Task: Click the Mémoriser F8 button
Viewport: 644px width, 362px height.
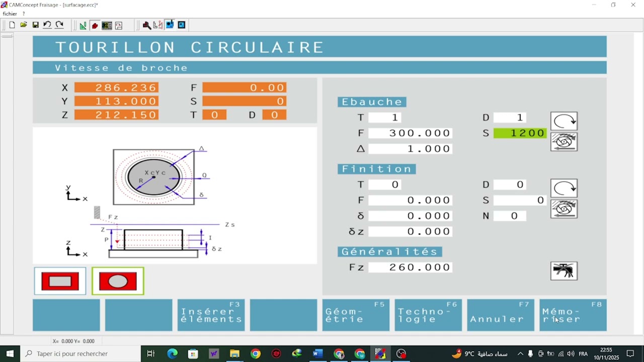Action: click(x=573, y=315)
